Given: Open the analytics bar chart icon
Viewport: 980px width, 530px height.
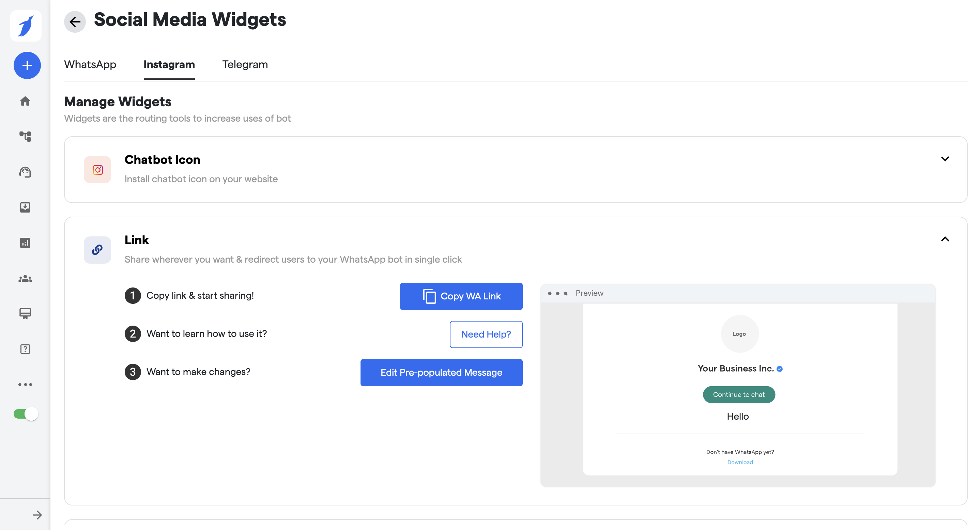Looking at the screenshot, I should point(25,243).
